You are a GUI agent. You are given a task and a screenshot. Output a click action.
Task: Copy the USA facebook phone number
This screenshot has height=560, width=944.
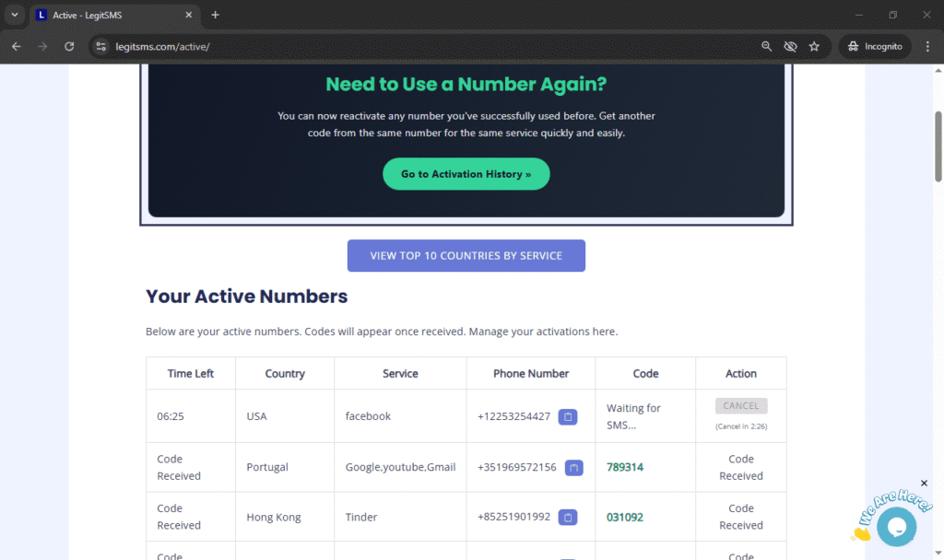[x=568, y=416]
